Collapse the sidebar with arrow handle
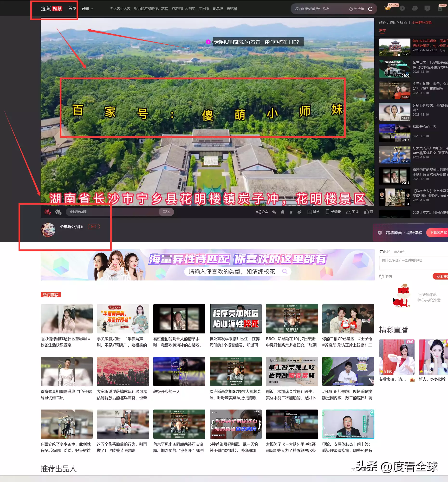Image resolution: width=448 pixels, height=482 pixels. pos(376,117)
